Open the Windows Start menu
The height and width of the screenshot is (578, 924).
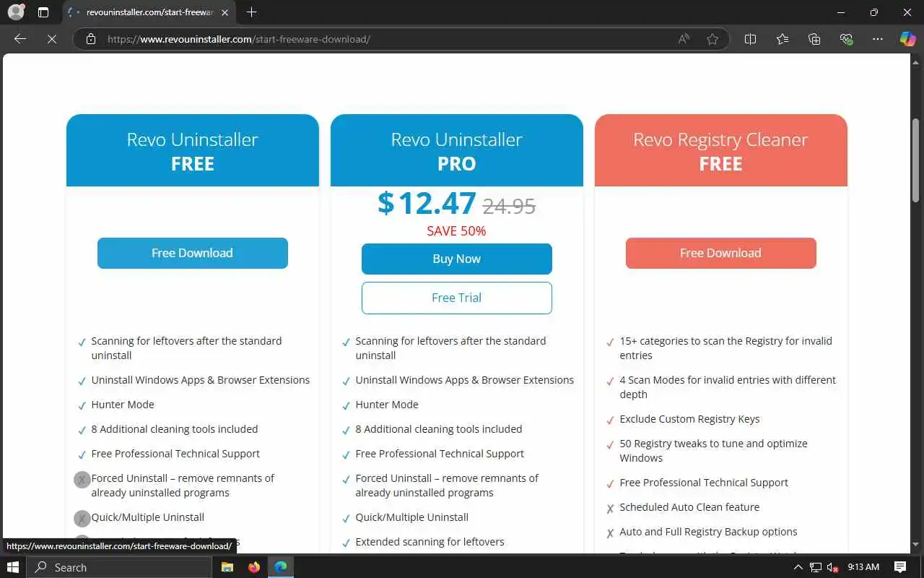pos(13,567)
